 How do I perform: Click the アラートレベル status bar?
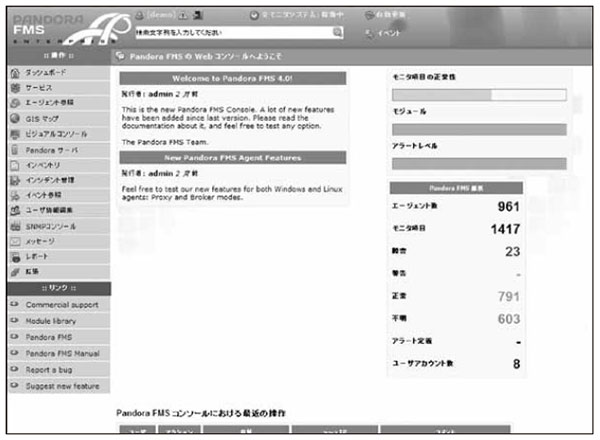479,163
